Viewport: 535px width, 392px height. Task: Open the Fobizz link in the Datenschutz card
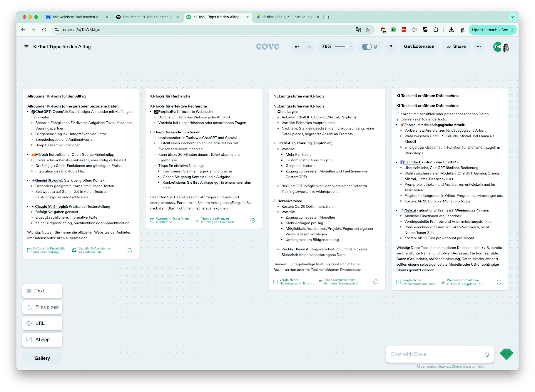410,125
